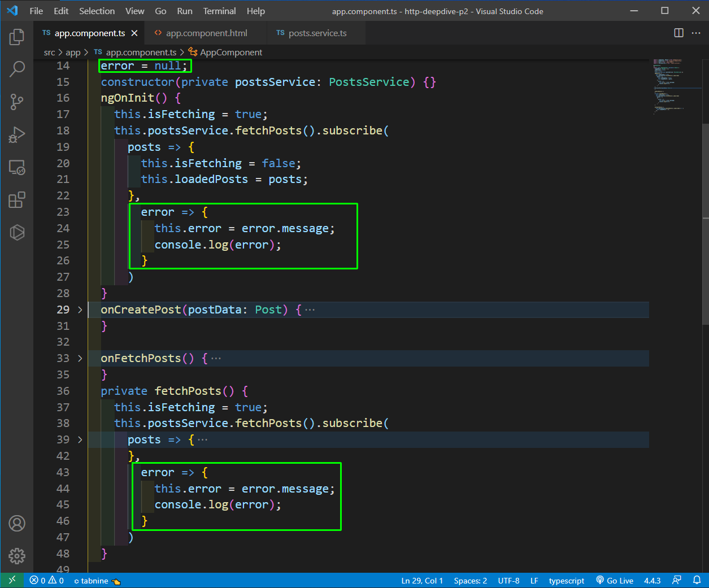The width and height of the screenshot is (709, 588).
Task: Expand the folded onFetchPosts method at line 33
Action: 80,358
